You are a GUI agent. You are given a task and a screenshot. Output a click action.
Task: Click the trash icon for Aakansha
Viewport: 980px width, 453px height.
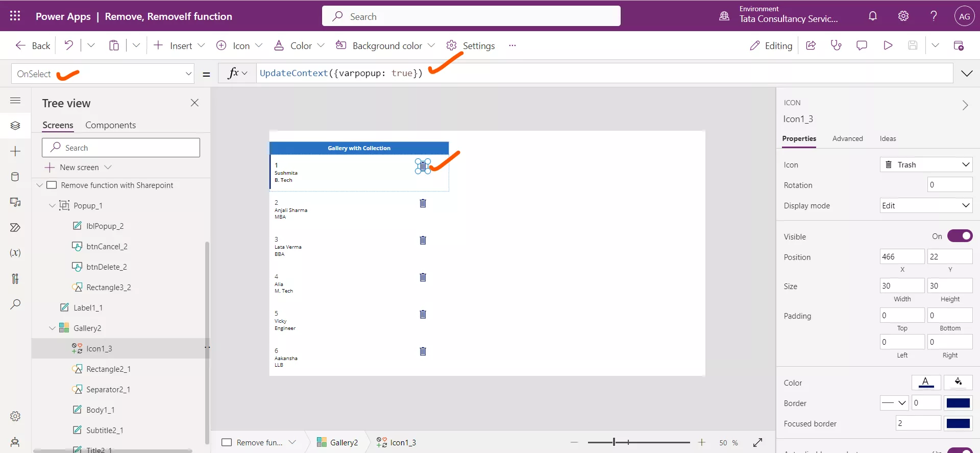pyautogui.click(x=423, y=351)
